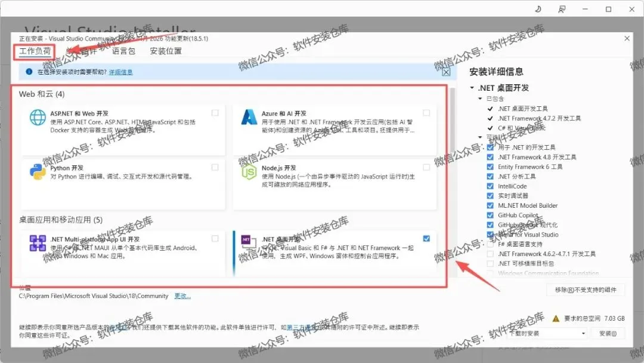Switch to the 语言包 tab
The image size is (644, 363).
pyautogui.click(x=123, y=51)
